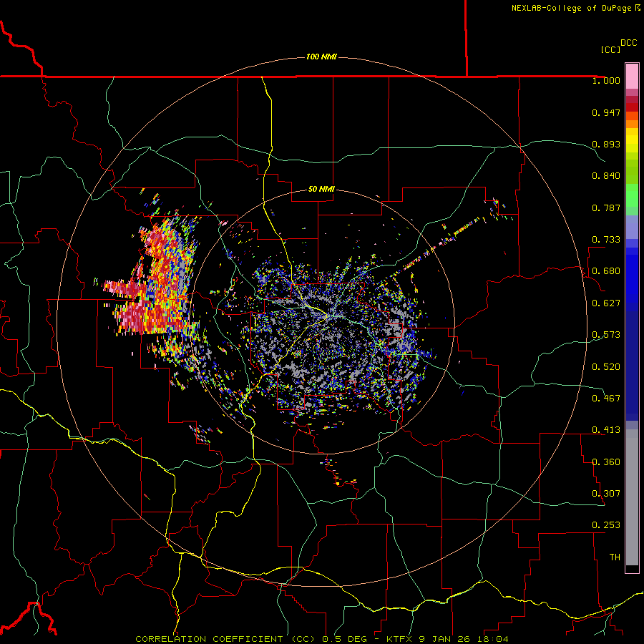
Task: Click the 0.627 scale value
Action: 606,303
